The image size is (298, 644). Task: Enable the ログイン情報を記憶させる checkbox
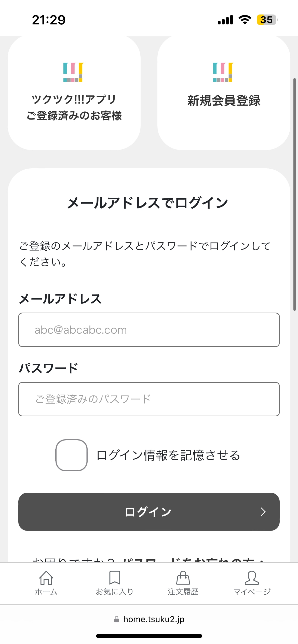[x=72, y=455]
